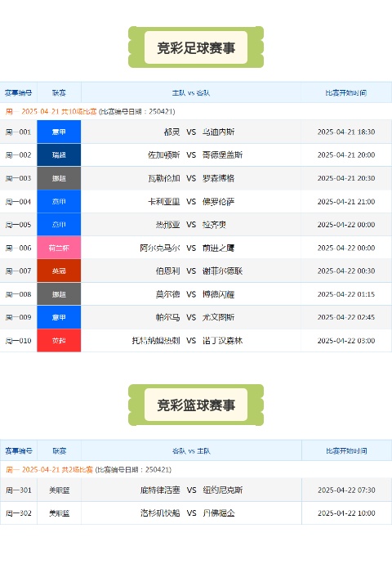Click start time 2025-04-21 21:00

(x=346, y=202)
